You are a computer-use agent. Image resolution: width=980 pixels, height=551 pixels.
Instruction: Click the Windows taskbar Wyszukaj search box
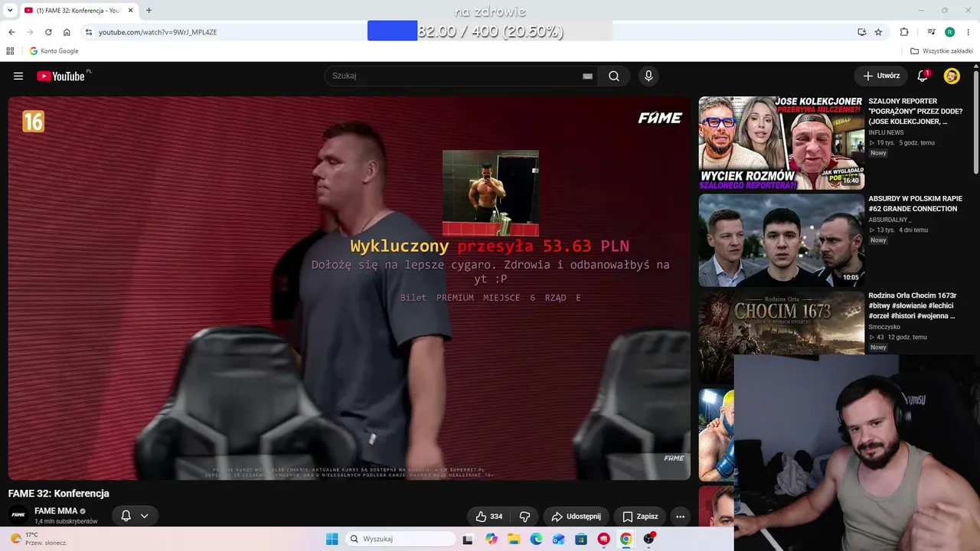400,539
